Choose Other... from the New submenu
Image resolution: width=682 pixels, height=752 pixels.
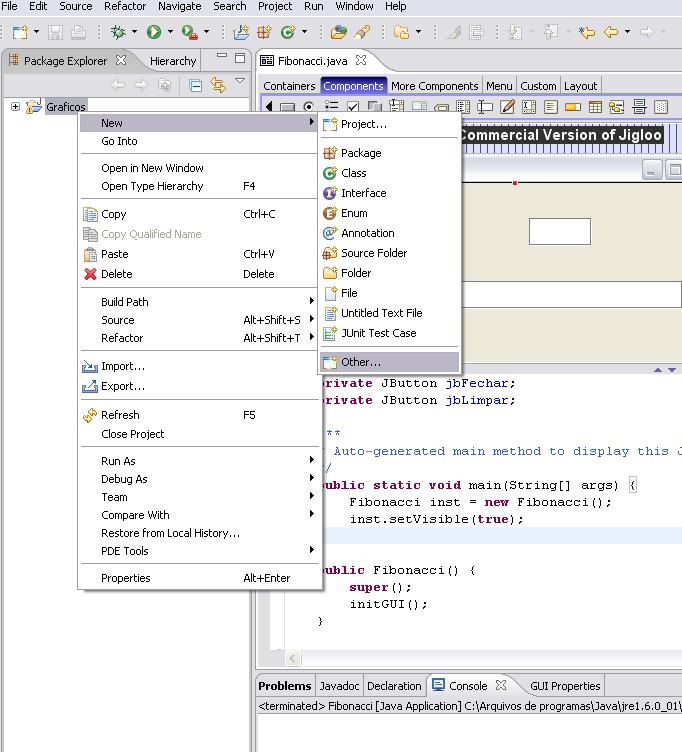click(x=361, y=362)
